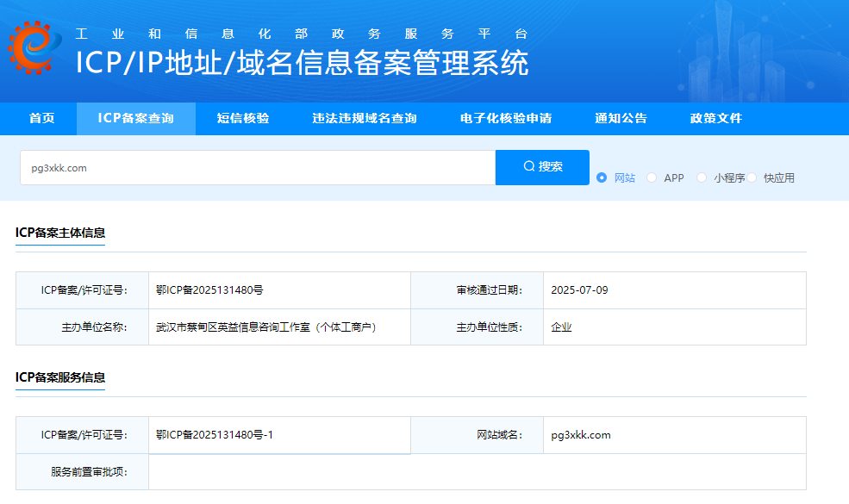This screenshot has height=504, width=849.
Task: Click the domain search input field
Action: click(257, 168)
